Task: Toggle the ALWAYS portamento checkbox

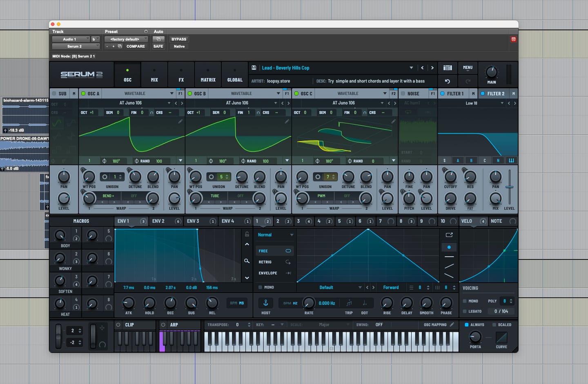Action: tap(467, 325)
